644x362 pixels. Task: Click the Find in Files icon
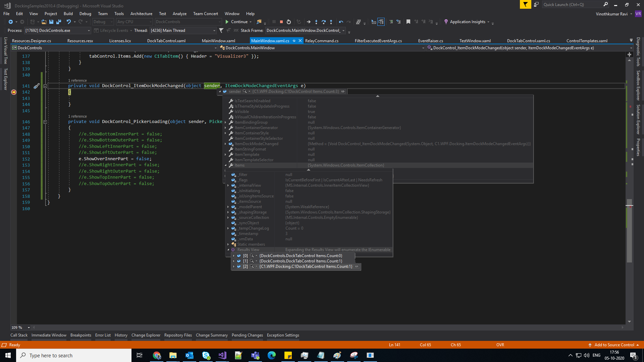(x=259, y=22)
